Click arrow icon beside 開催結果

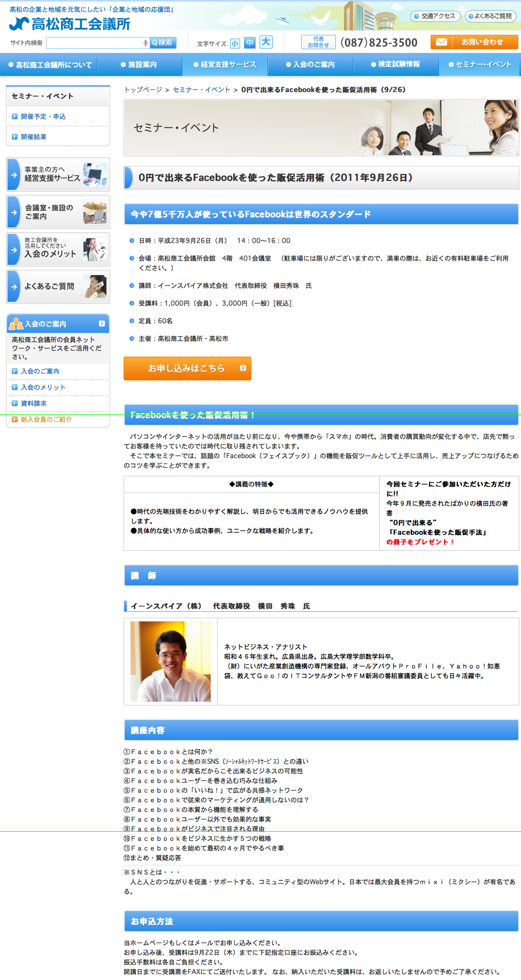point(15,137)
